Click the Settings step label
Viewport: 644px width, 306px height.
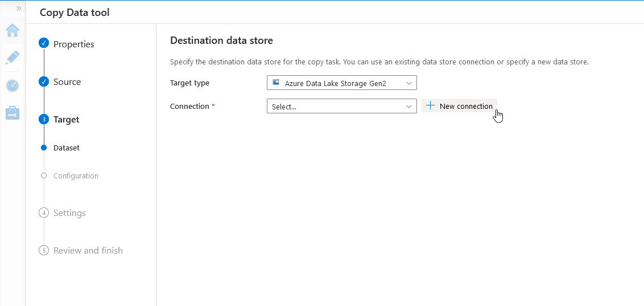tap(69, 213)
